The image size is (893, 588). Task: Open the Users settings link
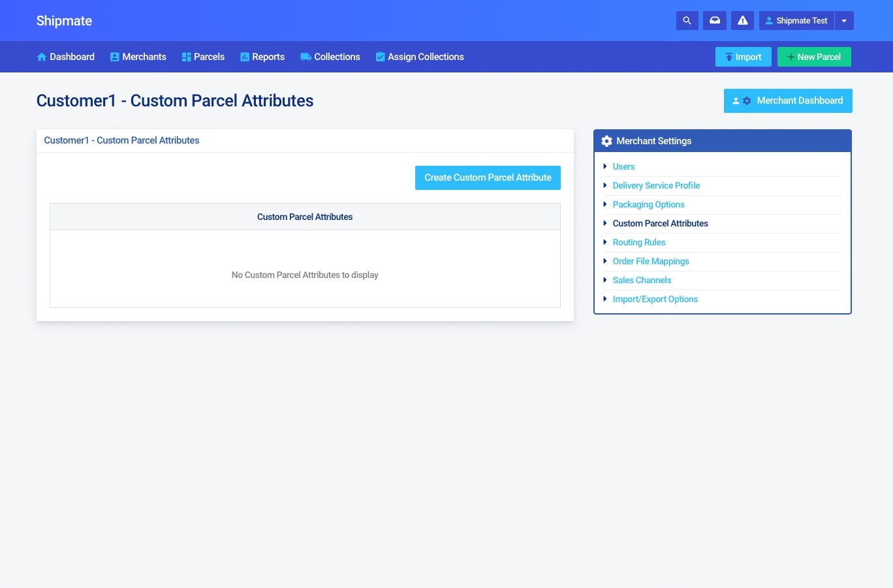623,166
